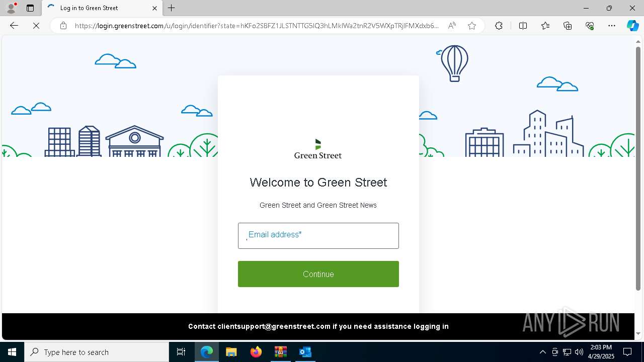Open the Copilot sidebar
Image resolution: width=644 pixels, height=362 pixels.
632,26
